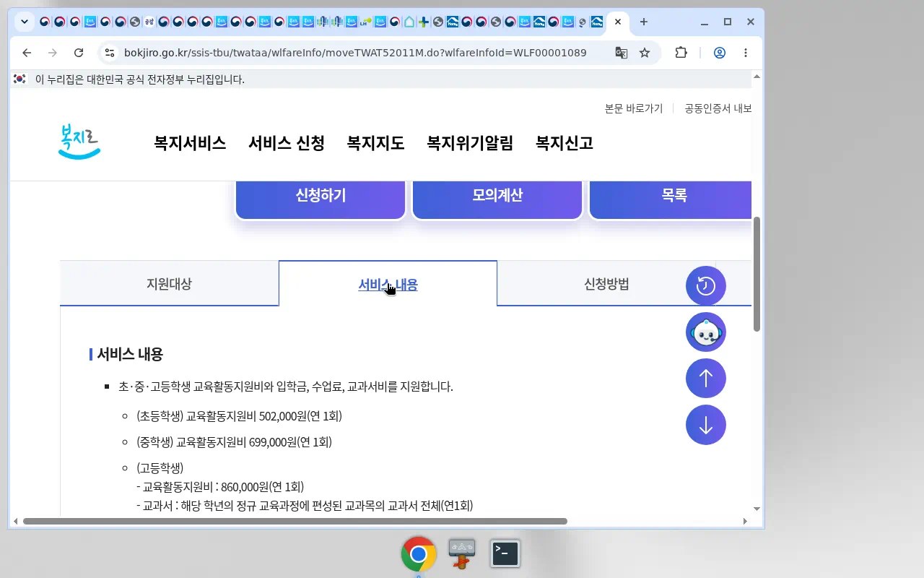Reload the current page
The width and height of the screenshot is (924, 578).
(79, 53)
